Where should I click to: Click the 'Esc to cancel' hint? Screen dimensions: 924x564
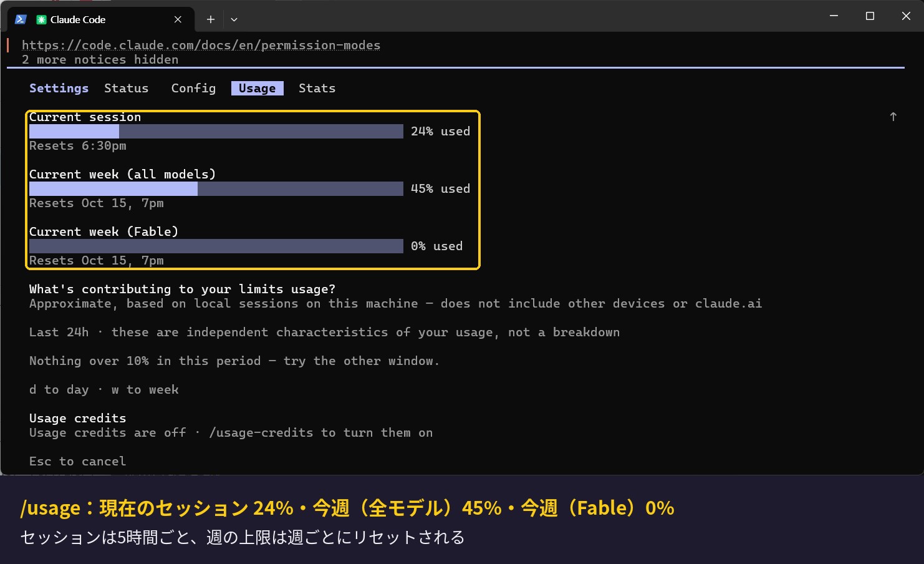coord(77,461)
